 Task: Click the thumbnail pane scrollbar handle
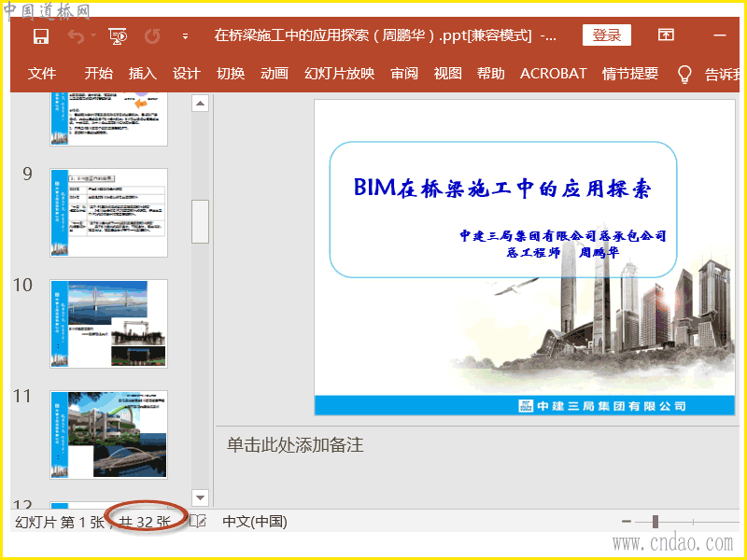(x=200, y=221)
